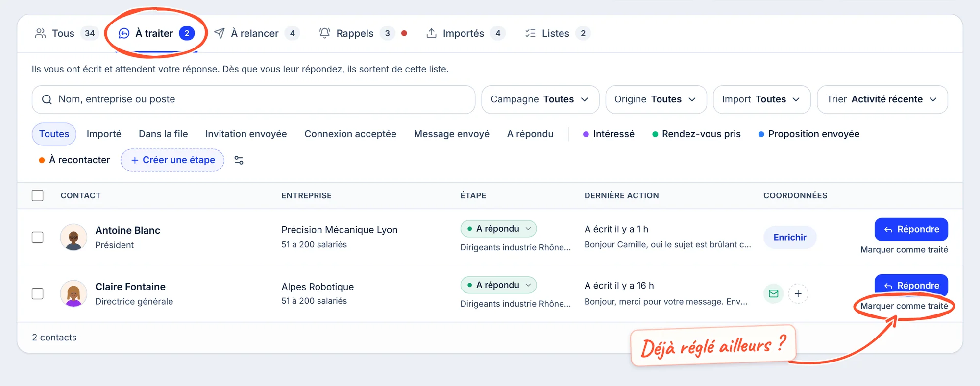Click Enrichir for Antoine Blanc

coord(790,238)
